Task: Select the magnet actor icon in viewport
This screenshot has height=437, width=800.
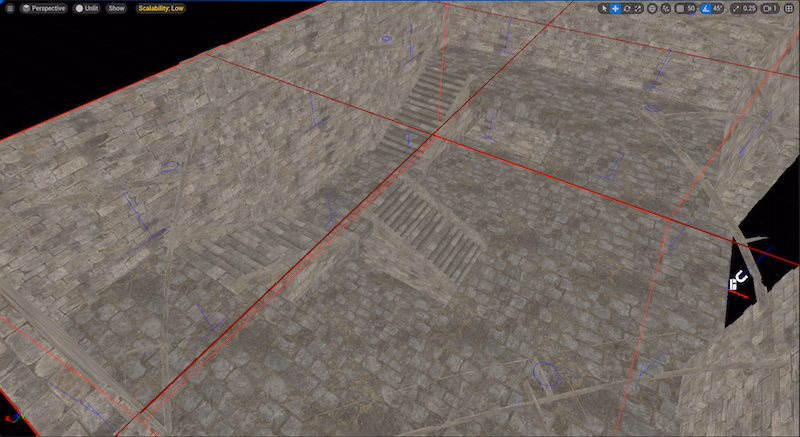Action: coord(738,280)
